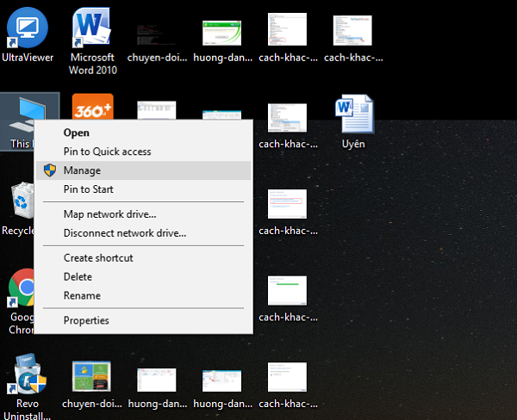Choose Create shortcut from the menu

tap(98, 258)
